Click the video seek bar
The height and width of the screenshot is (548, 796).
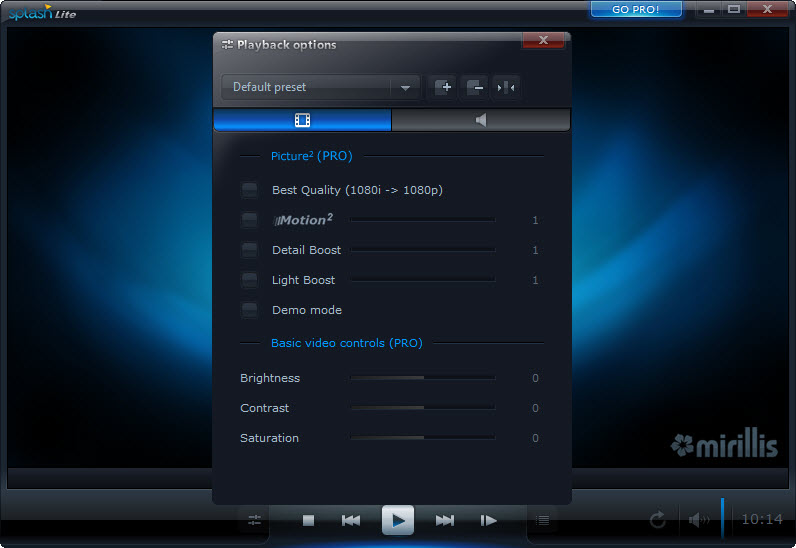point(398,478)
